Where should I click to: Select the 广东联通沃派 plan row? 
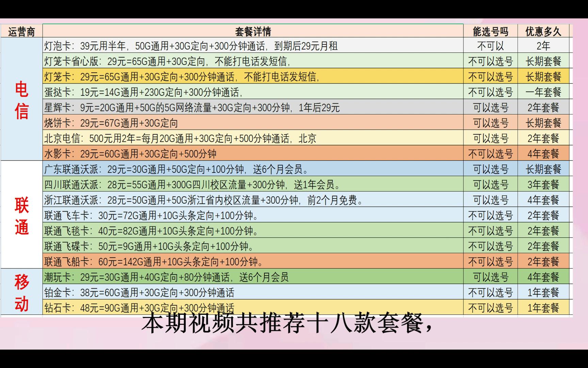pos(253,169)
